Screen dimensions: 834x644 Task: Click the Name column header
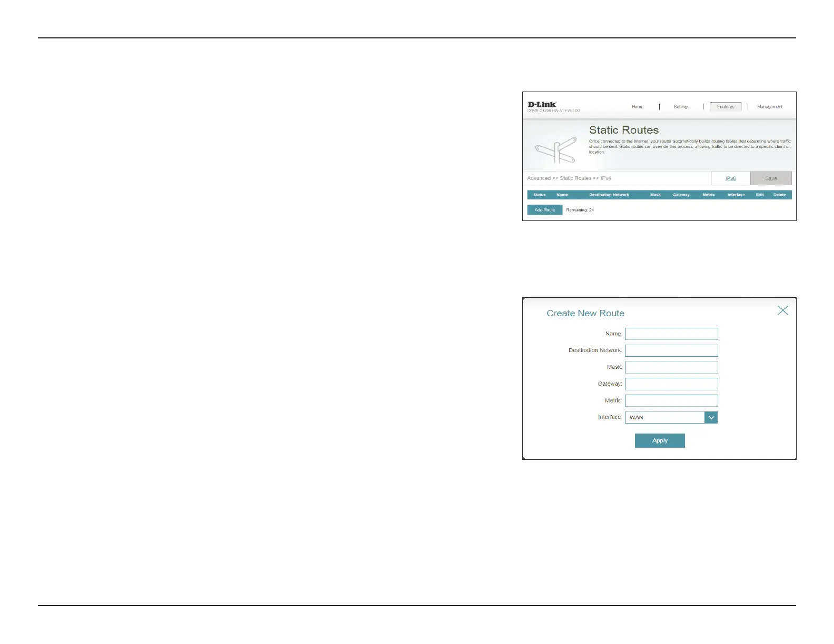click(x=562, y=195)
